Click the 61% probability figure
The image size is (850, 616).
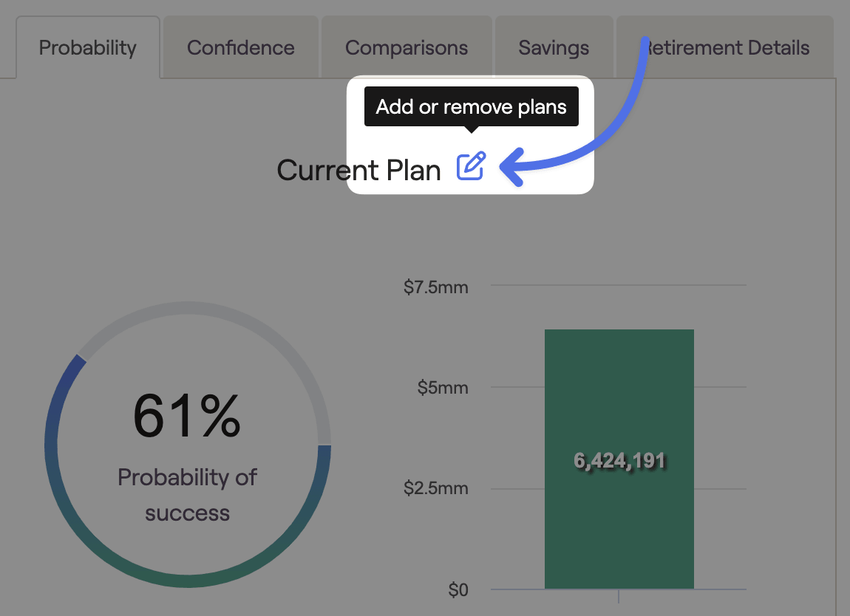pyautogui.click(x=187, y=416)
